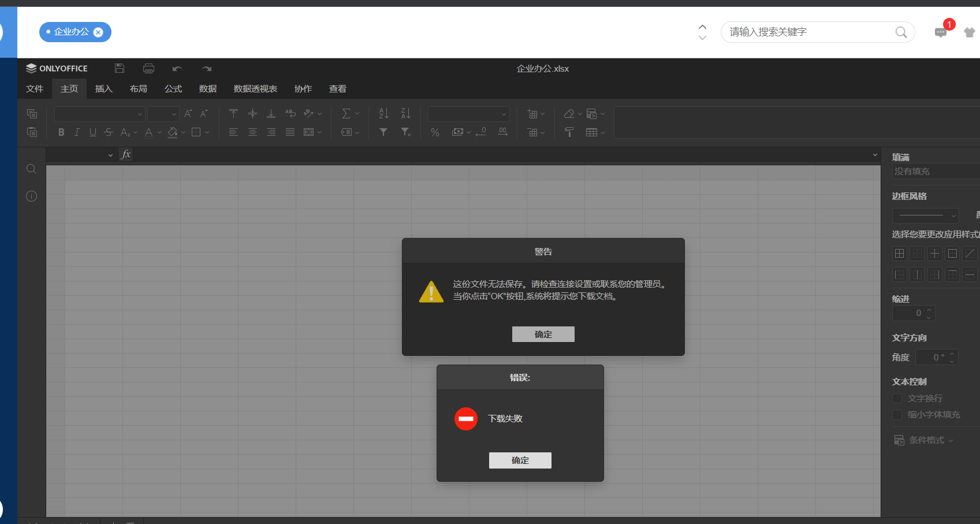Screen dimensions: 980x524
Task: Switch to the 数据透视表 tab
Action: (x=255, y=89)
